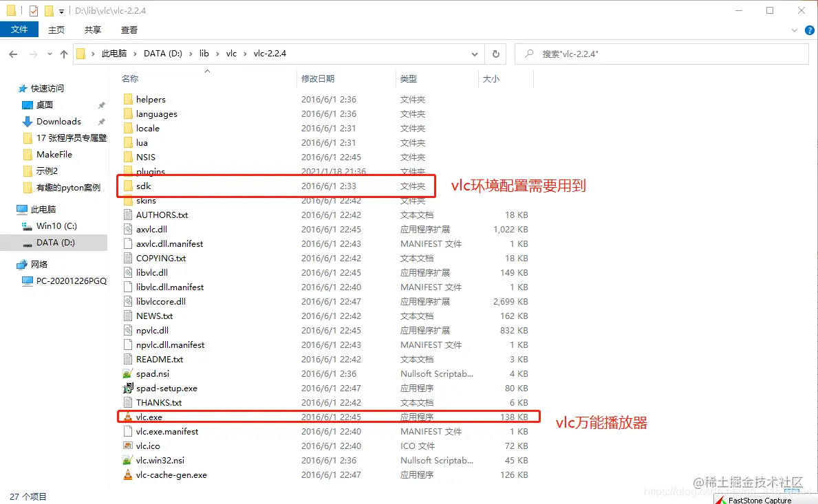Viewport: 818px width, 504px height.
Task: Click the search box for vlc-2.2.4
Action: 662,54
